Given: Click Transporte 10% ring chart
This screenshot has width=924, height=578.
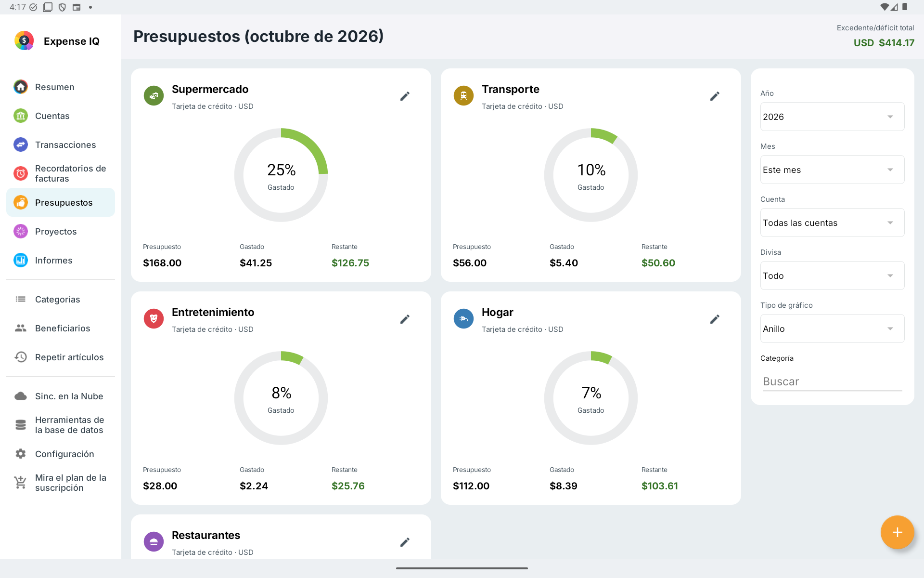Looking at the screenshot, I should tap(591, 175).
